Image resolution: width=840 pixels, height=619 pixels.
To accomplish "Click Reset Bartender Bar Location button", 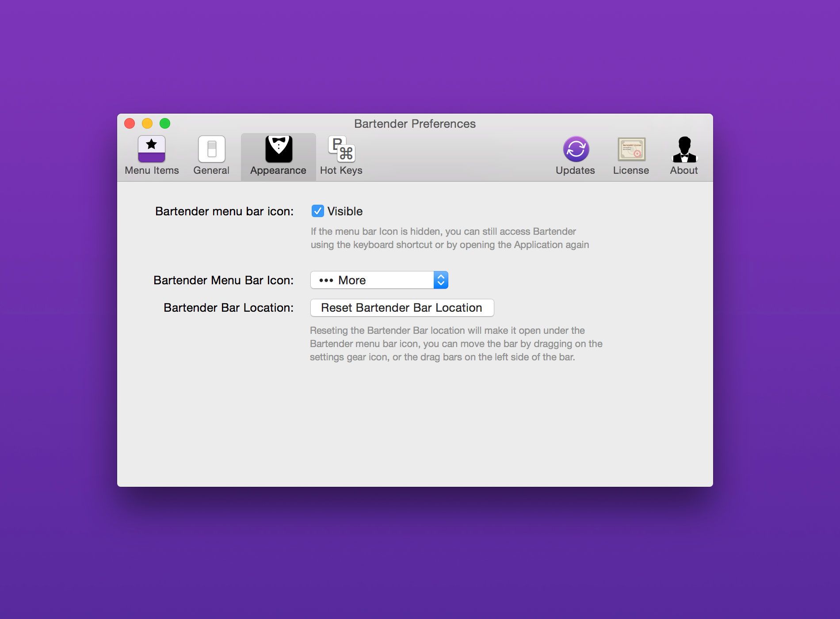I will tap(402, 308).
